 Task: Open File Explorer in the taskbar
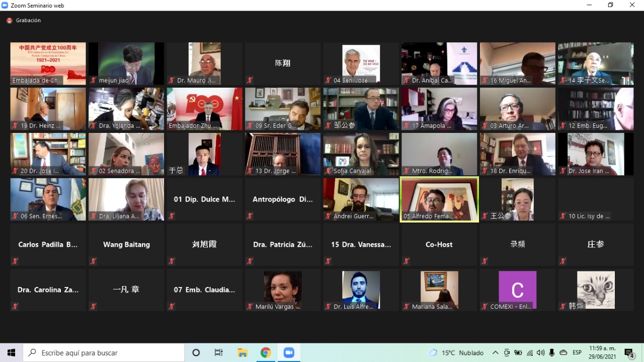point(243,353)
